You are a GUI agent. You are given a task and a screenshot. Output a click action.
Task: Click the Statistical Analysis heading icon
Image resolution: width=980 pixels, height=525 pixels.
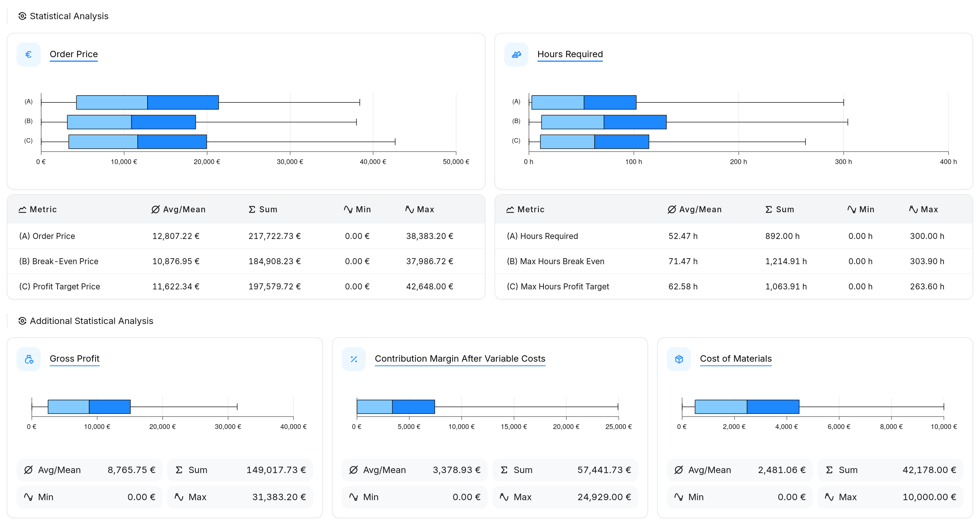pos(23,16)
